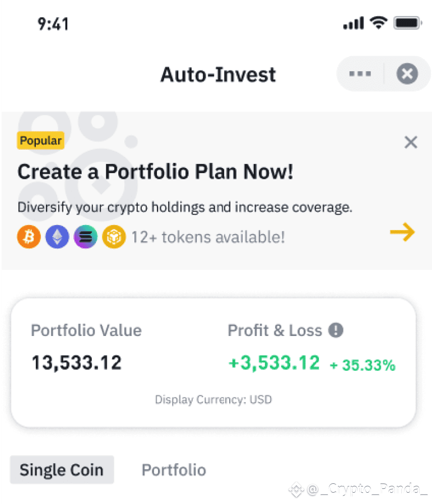Screen dimensions: 432x504
Task: Tap the +3,533.12 profit figure
Action: 274,362
